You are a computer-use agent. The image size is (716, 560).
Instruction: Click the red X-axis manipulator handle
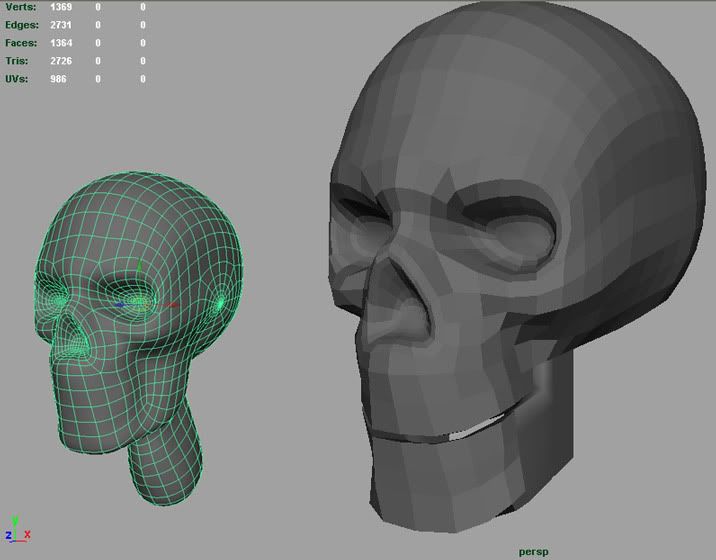click(173, 305)
